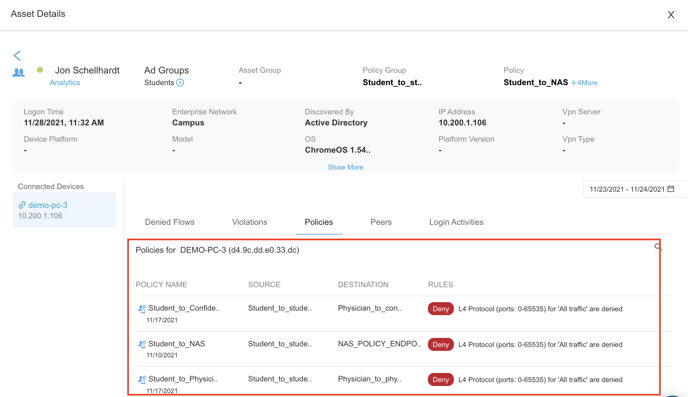Switch to the Denied Flows tab
The image size is (688, 397).
(169, 222)
